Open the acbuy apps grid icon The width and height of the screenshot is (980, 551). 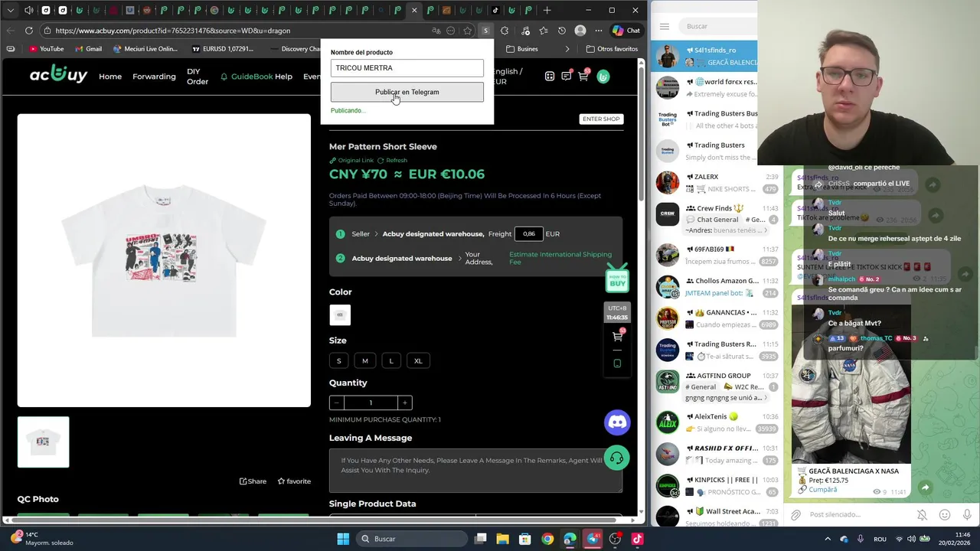550,77
